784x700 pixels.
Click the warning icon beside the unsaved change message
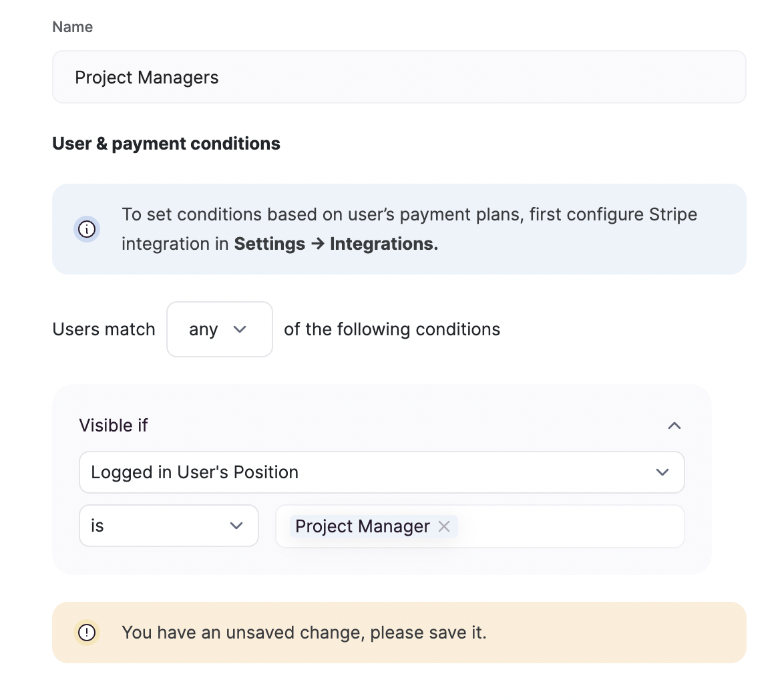click(86, 632)
